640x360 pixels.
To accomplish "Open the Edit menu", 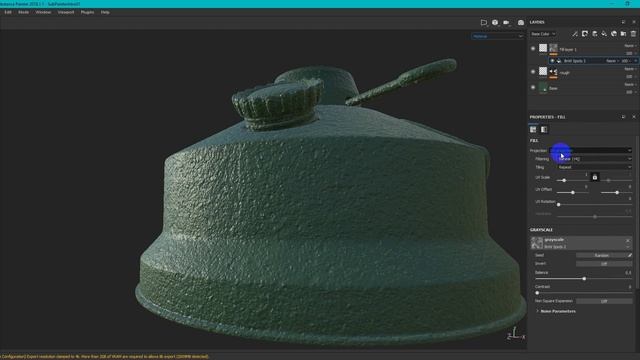I will click(x=8, y=12).
